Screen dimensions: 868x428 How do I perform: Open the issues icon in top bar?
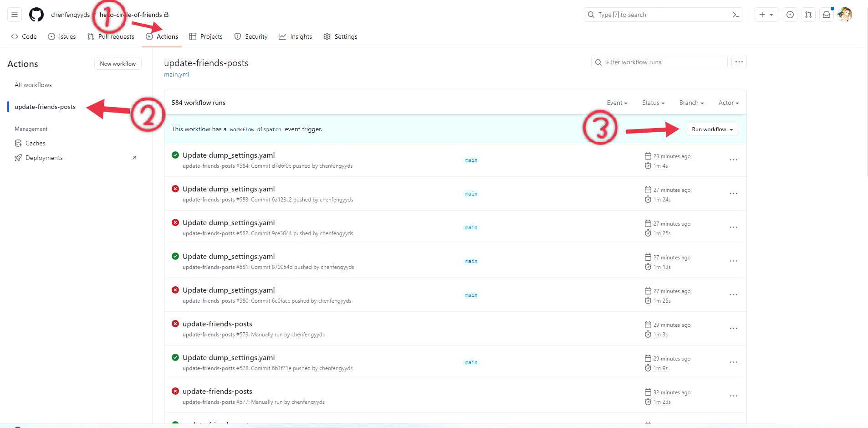[x=790, y=15]
